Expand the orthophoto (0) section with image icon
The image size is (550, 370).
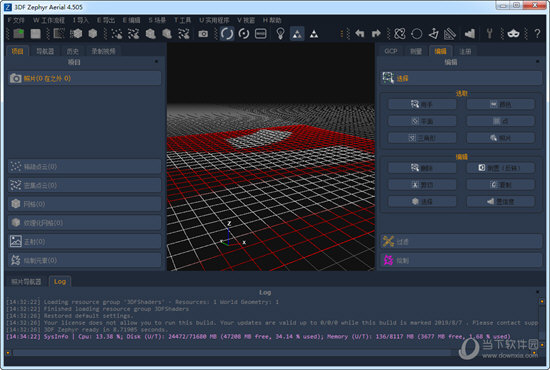(x=84, y=242)
